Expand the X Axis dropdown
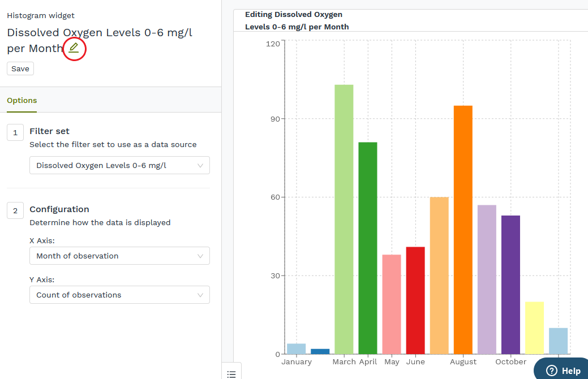 pyautogui.click(x=119, y=256)
